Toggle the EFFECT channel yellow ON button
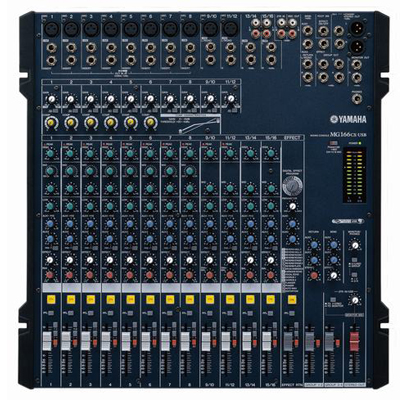 [x=292, y=300]
